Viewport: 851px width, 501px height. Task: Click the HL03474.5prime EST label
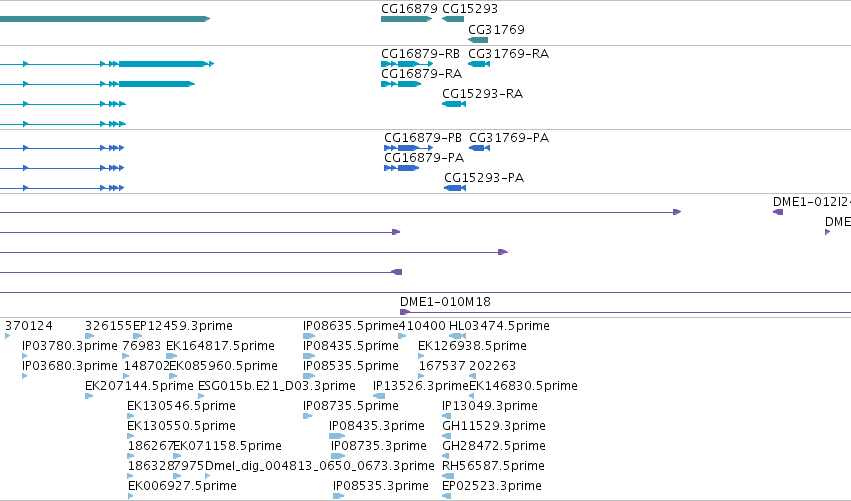(x=499, y=326)
